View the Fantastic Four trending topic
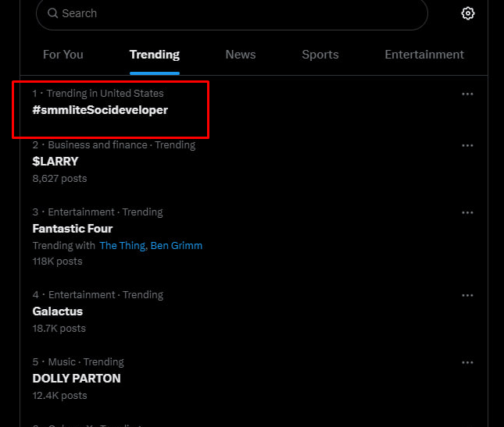The image size is (504, 427). (x=73, y=229)
